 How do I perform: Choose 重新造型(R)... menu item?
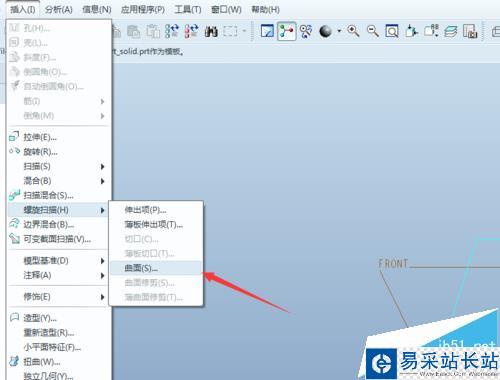(58, 333)
